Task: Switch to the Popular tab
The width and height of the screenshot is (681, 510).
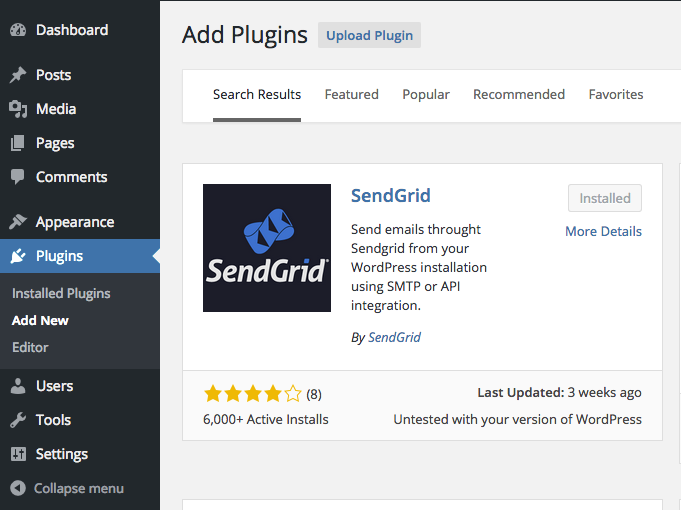Action: pyautogui.click(x=426, y=95)
